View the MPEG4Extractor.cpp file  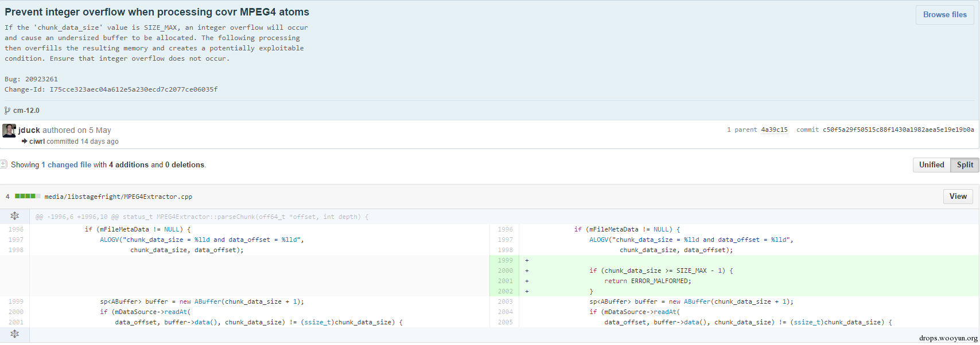click(958, 197)
